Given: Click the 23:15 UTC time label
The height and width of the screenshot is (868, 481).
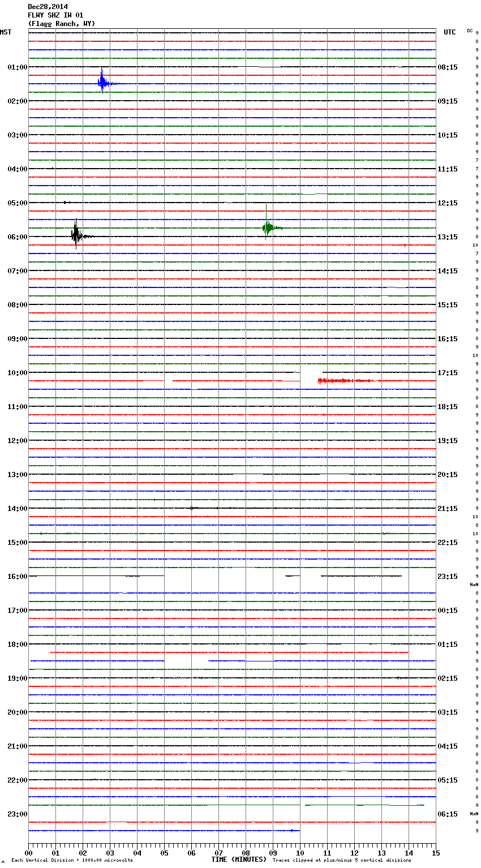Looking at the screenshot, I should [x=448, y=577].
